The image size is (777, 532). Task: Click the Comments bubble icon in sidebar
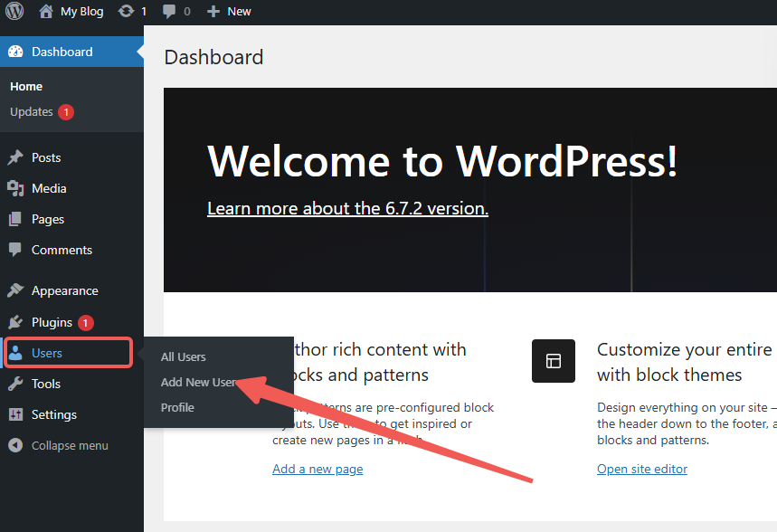(15, 250)
